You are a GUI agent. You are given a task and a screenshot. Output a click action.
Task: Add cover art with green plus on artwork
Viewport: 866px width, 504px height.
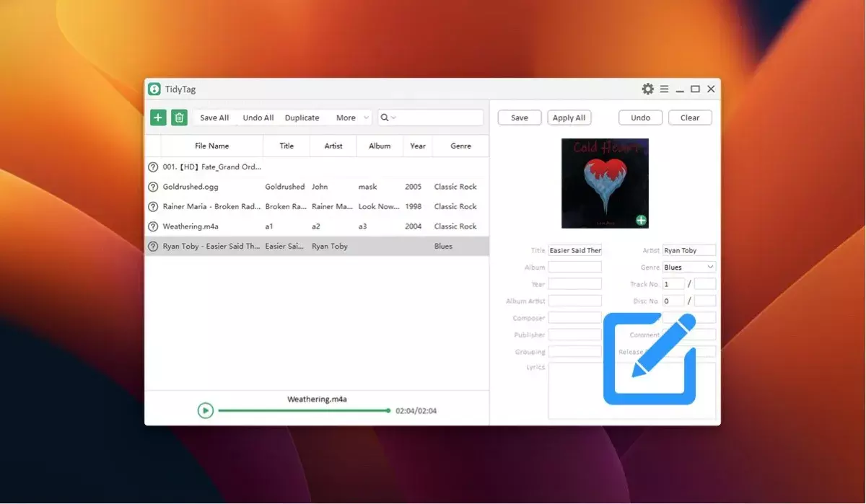[x=641, y=220]
